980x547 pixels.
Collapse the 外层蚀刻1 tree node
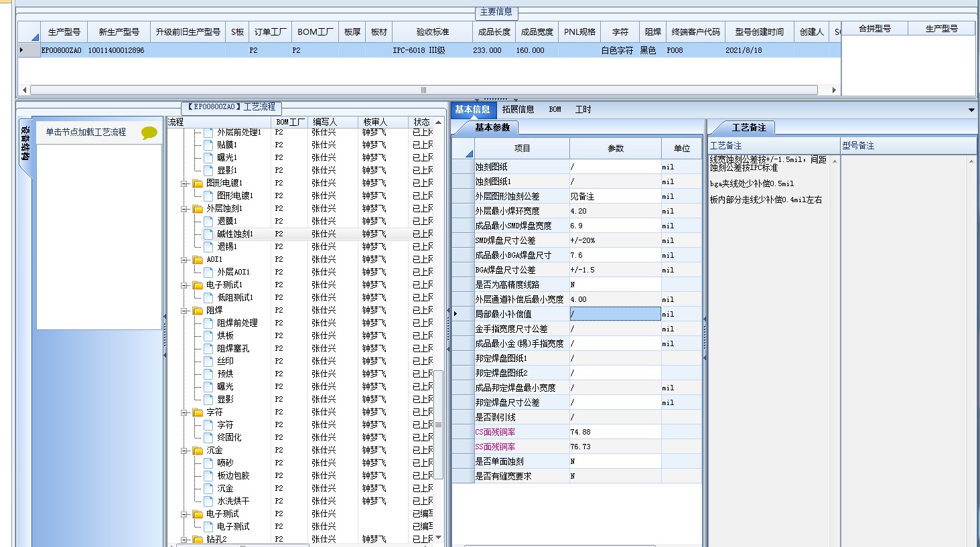(184, 209)
